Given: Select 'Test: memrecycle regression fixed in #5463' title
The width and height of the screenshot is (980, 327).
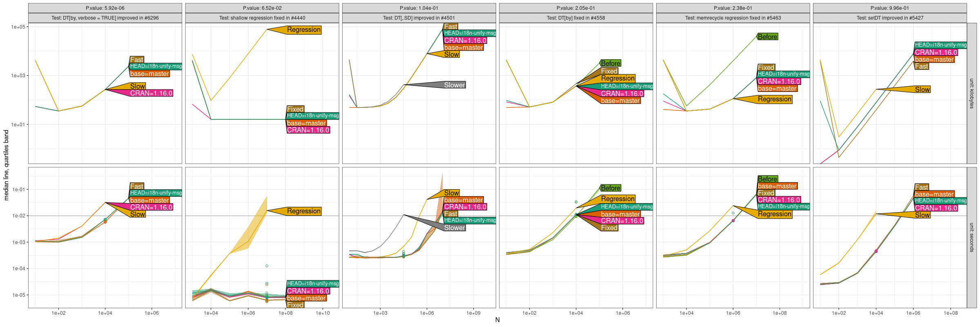Looking at the screenshot, I should [x=733, y=18].
